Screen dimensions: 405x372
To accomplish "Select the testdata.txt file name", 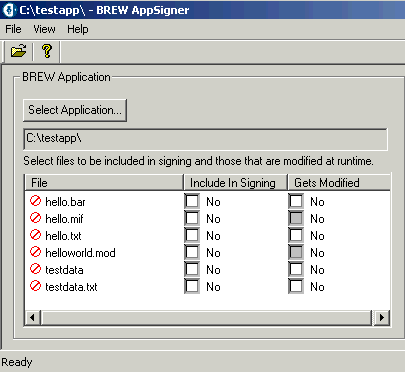I will click(71, 287).
